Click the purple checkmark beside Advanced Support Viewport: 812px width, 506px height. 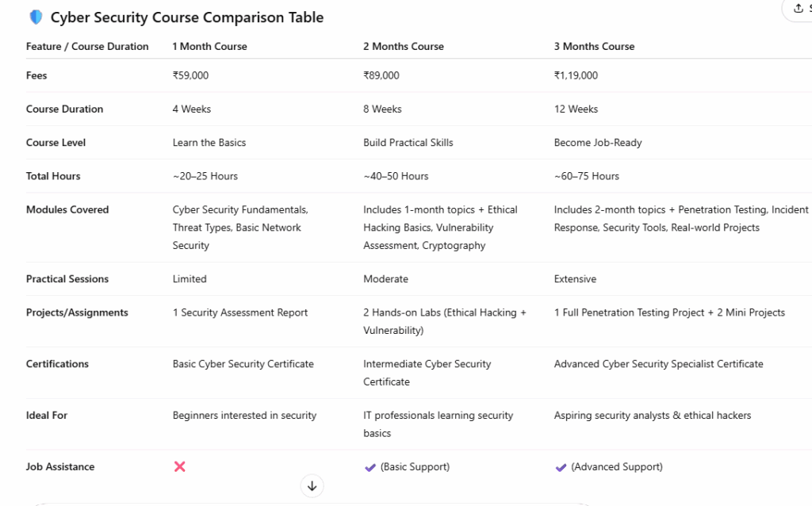tap(561, 467)
